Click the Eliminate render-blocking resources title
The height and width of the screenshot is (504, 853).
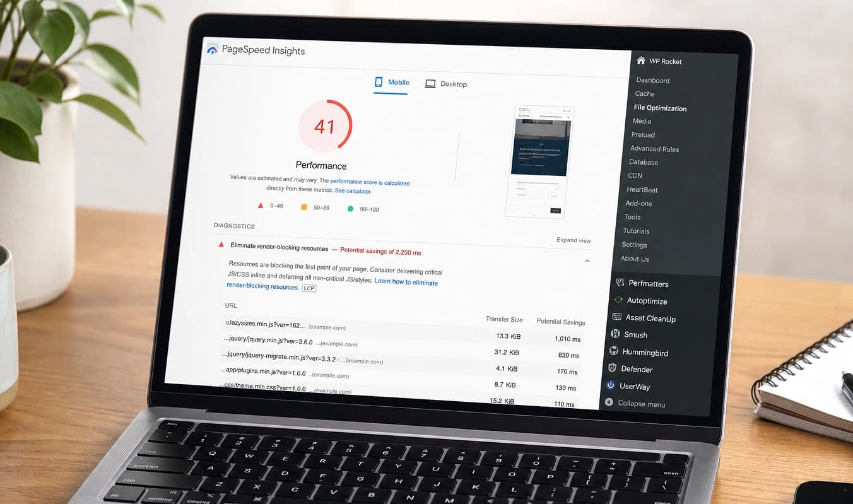pos(279,247)
